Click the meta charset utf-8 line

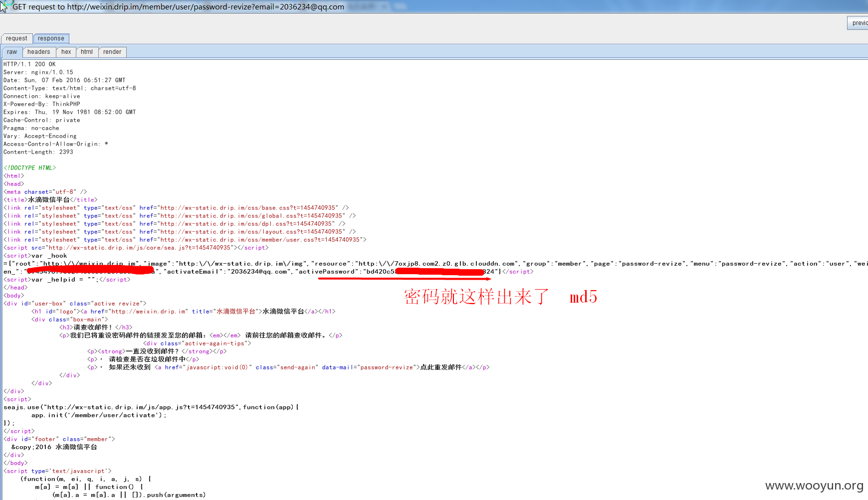(x=45, y=192)
